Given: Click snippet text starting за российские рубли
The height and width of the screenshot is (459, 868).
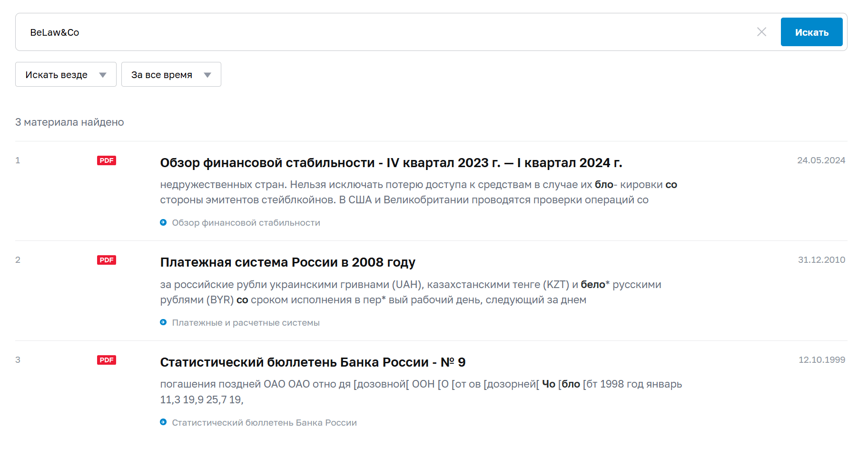Looking at the screenshot, I should coord(411,292).
